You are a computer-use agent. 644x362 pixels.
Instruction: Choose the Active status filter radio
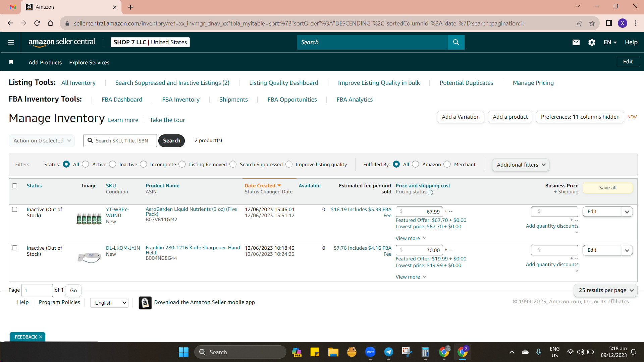click(86, 164)
